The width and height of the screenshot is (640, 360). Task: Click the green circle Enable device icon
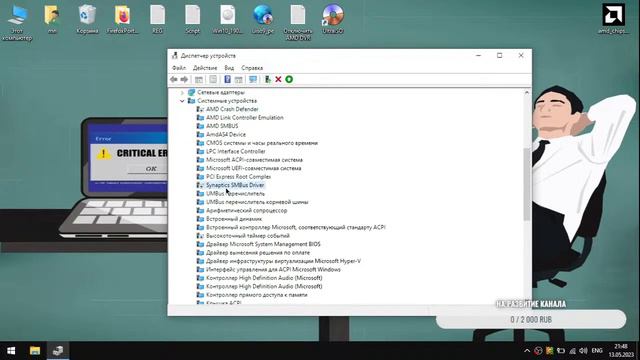point(289,79)
